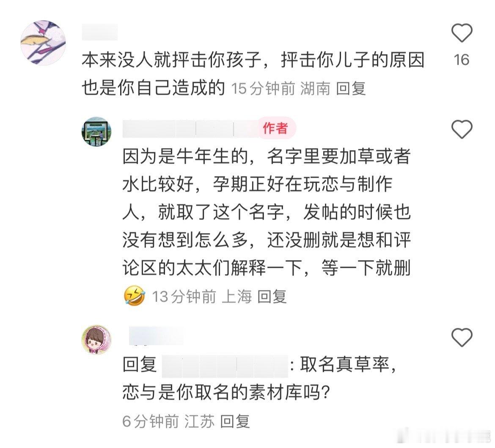Tap 回复 on the Hunan comment
Image resolution: width=495 pixels, height=448 pixels.
click(351, 88)
